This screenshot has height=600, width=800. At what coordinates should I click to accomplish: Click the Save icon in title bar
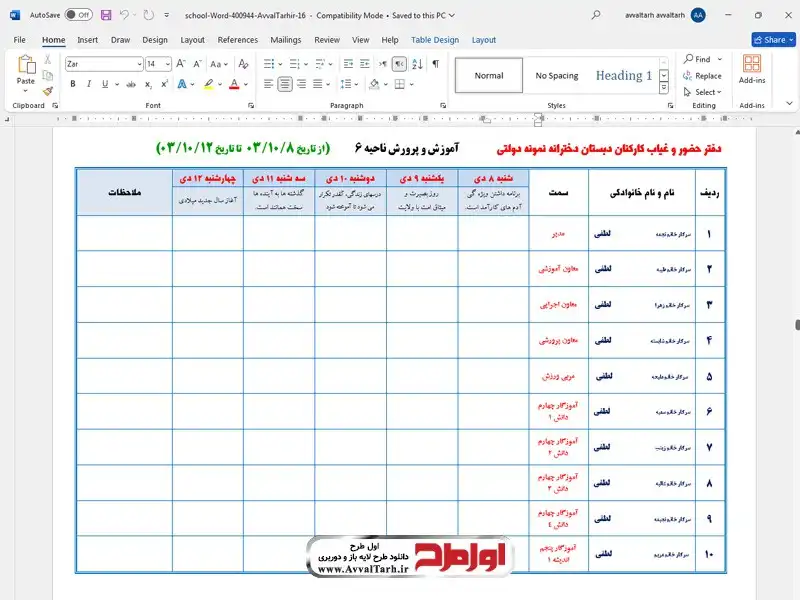(x=106, y=15)
